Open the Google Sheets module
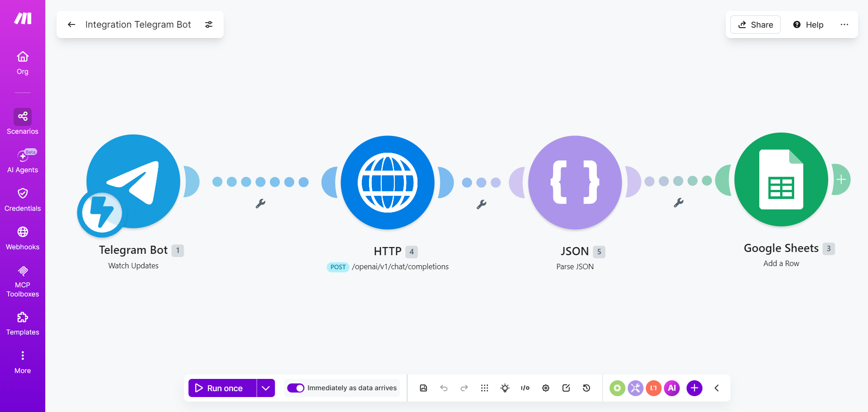The width and height of the screenshot is (868, 412). (781, 179)
